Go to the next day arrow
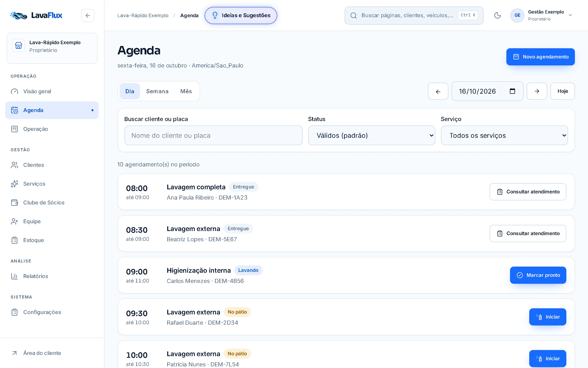 [x=537, y=91]
